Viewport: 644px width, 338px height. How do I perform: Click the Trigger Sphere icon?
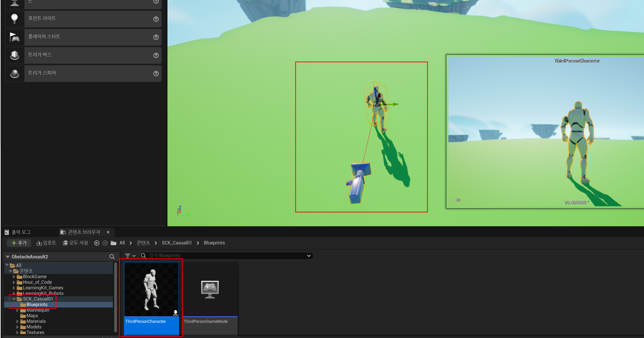point(14,73)
